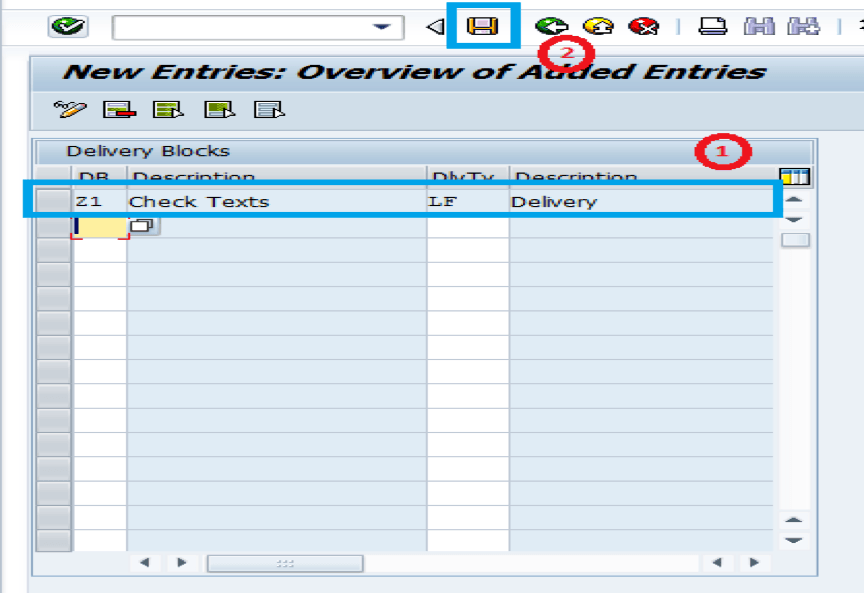Click the pencil Change/Display toggle icon
This screenshot has width=864, height=593.
[70, 109]
